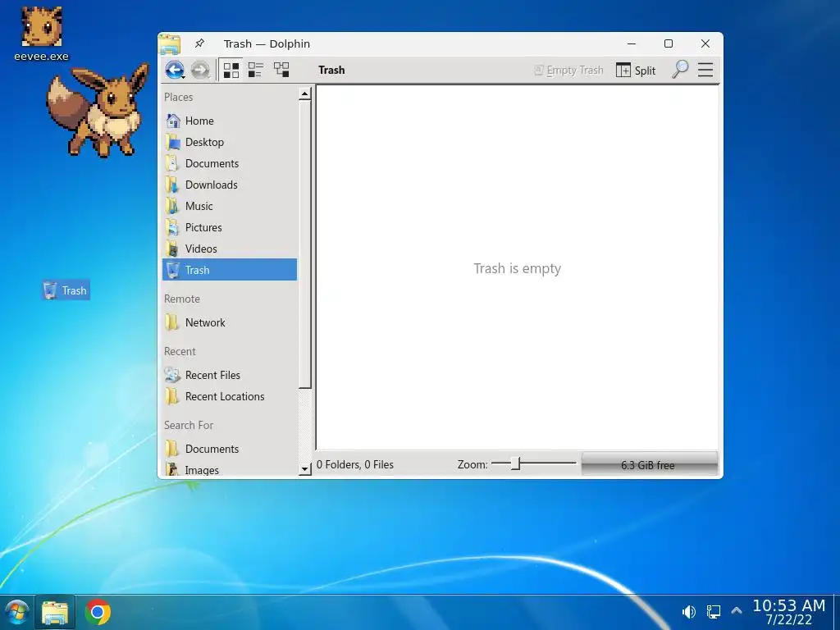Open Music in Places

(x=230, y=206)
